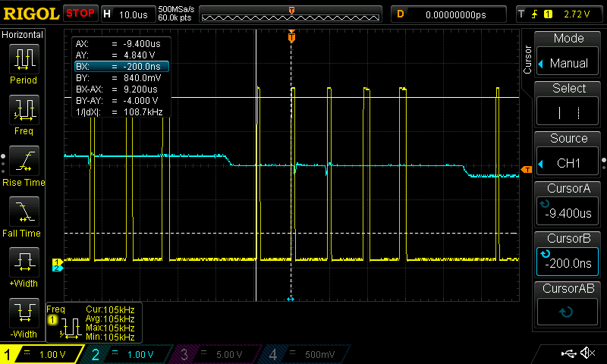Click the Cur:105kHz frequency value
Screen dimensions: 607x364
[x=110, y=310]
